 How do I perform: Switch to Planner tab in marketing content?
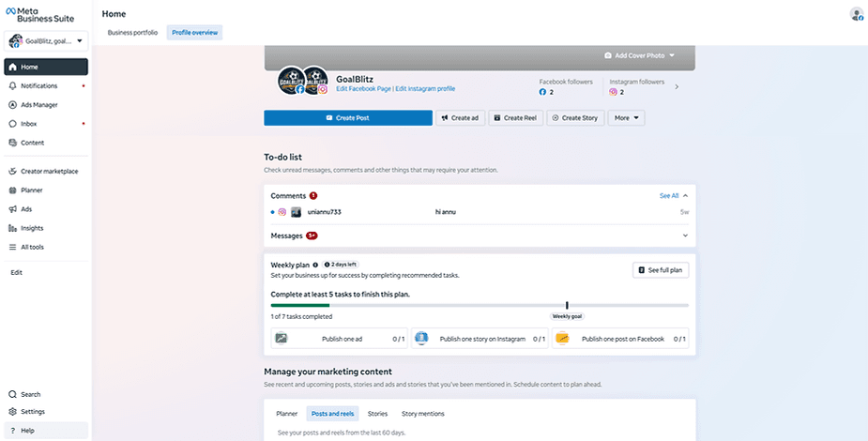(287, 414)
